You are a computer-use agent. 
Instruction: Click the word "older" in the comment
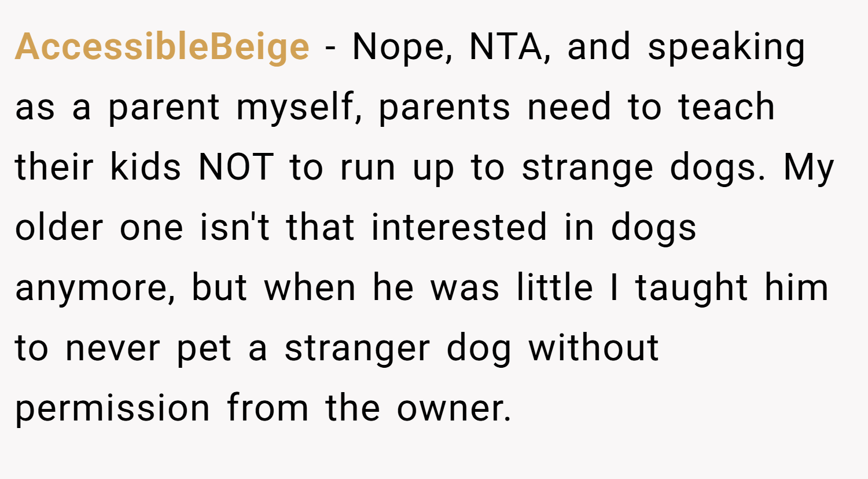click(59, 228)
